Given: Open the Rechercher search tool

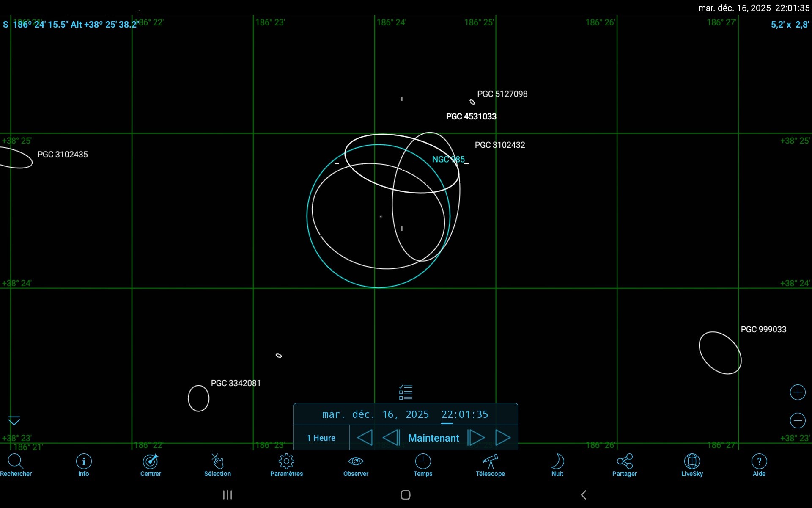Looking at the screenshot, I should click(x=16, y=465).
